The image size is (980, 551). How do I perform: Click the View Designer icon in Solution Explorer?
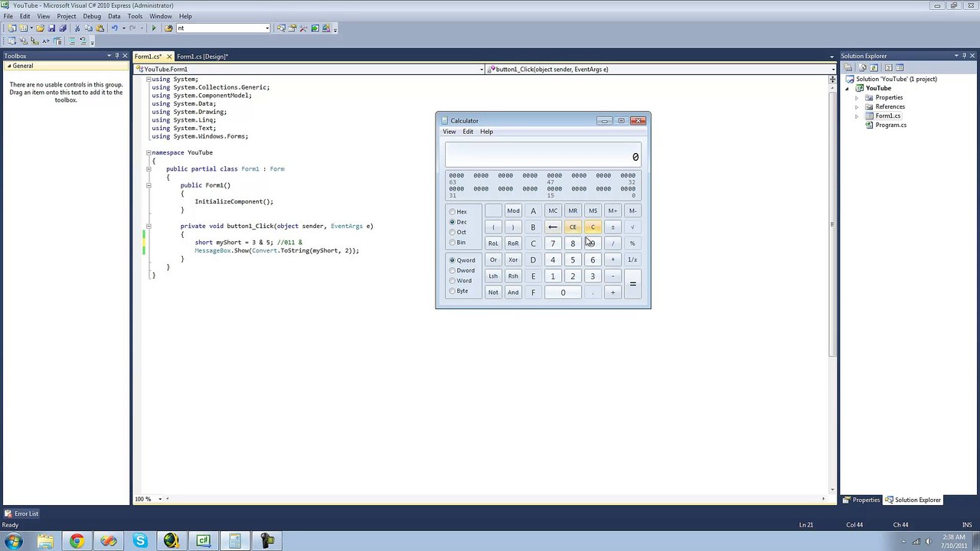click(x=900, y=67)
